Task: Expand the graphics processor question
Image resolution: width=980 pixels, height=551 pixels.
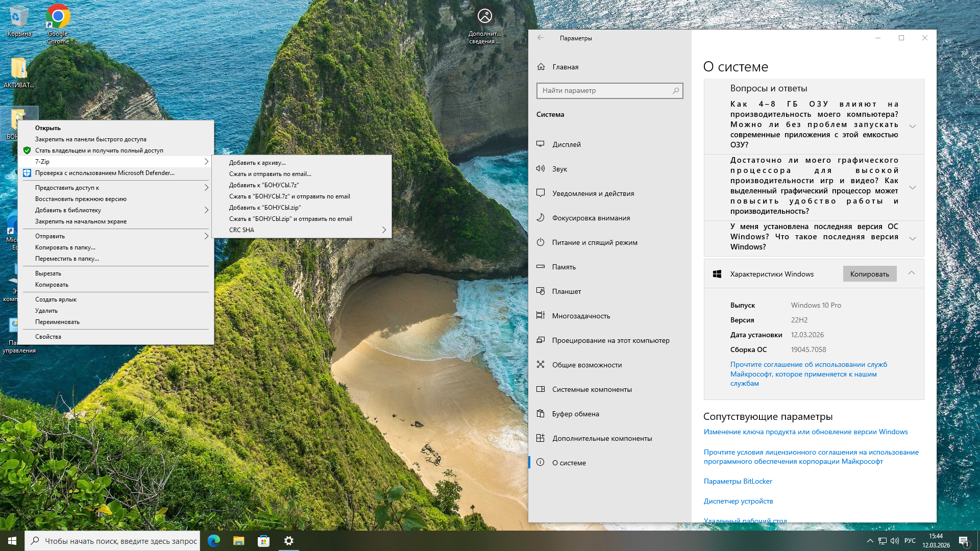Action: tap(912, 187)
